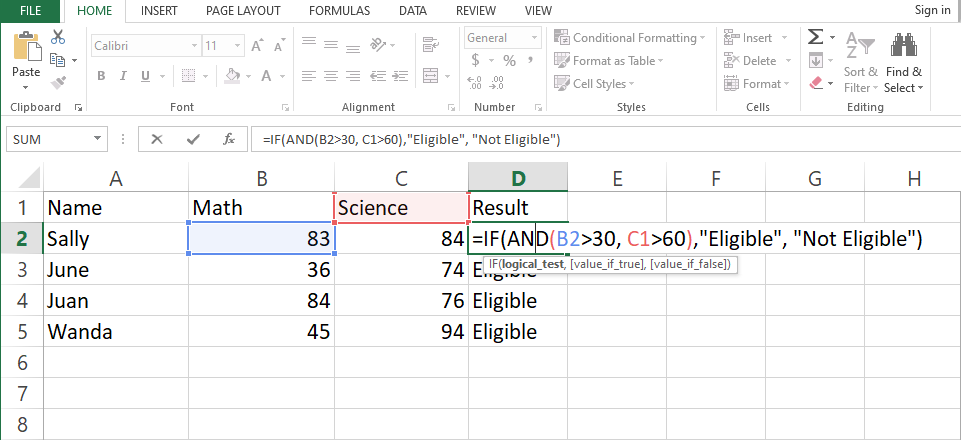Viewport: 961px width, 440px height.
Task: Click the AutoSum sigma icon
Action: click(816, 37)
